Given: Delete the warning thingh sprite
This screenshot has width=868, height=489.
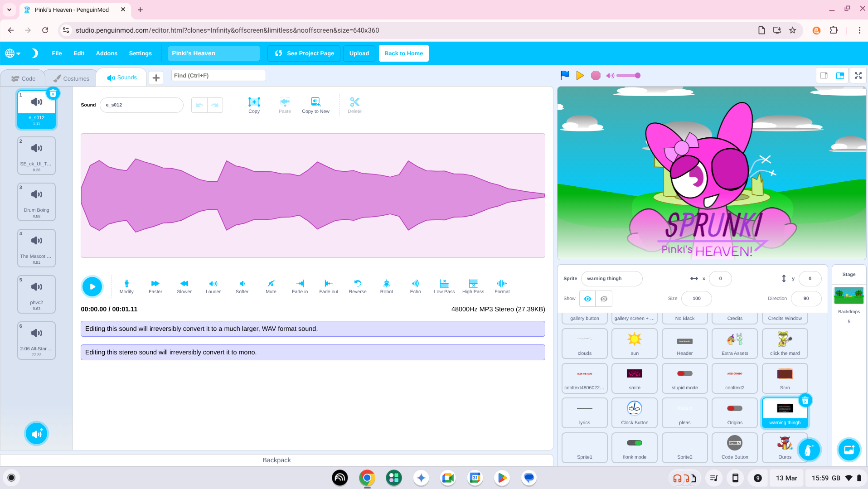Looking at the screenshot, I should [x=805, y=401].
